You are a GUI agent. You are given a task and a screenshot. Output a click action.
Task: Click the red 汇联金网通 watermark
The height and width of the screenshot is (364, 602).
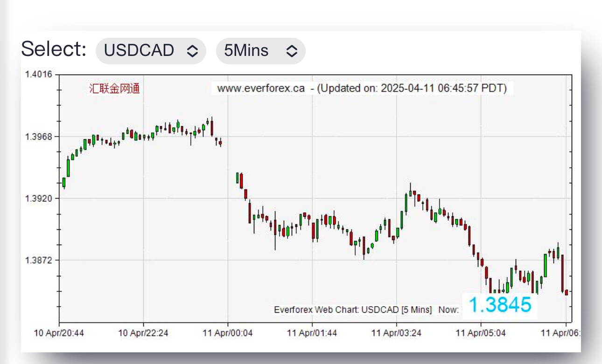114,89
